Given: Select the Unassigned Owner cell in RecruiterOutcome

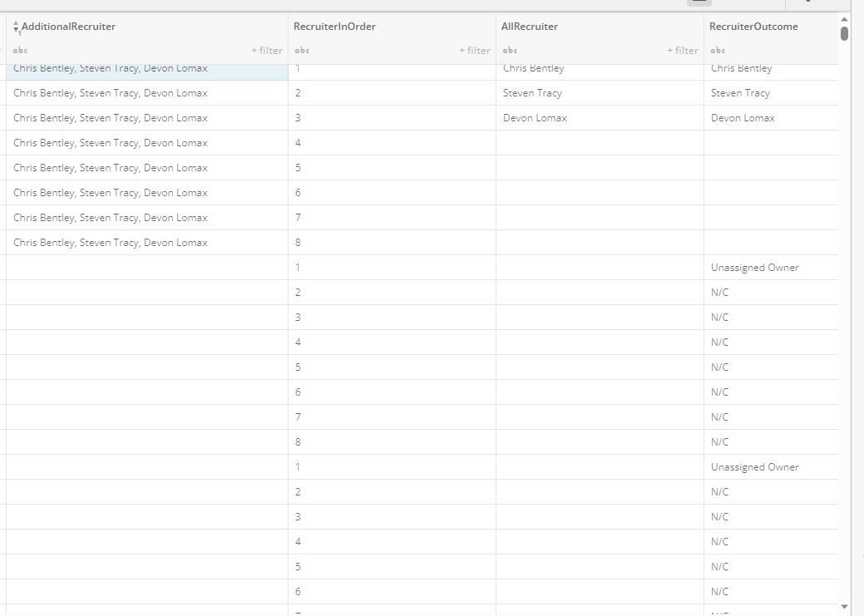Looking at the screenshot, I should click(753, 267).
